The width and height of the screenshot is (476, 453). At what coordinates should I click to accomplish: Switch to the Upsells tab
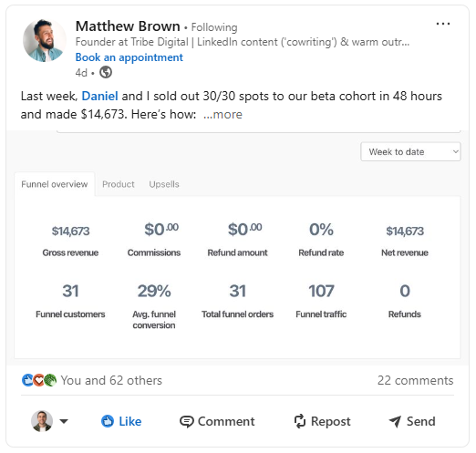pyautogui.click(x=164, y=184)
